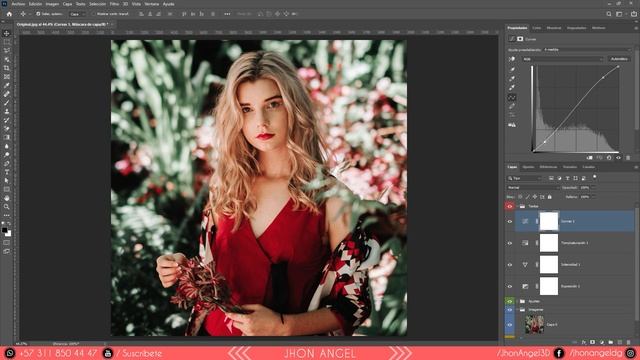
Task: Delete the adjustment using the Properties trash icon
Action: tap(628, 158)
